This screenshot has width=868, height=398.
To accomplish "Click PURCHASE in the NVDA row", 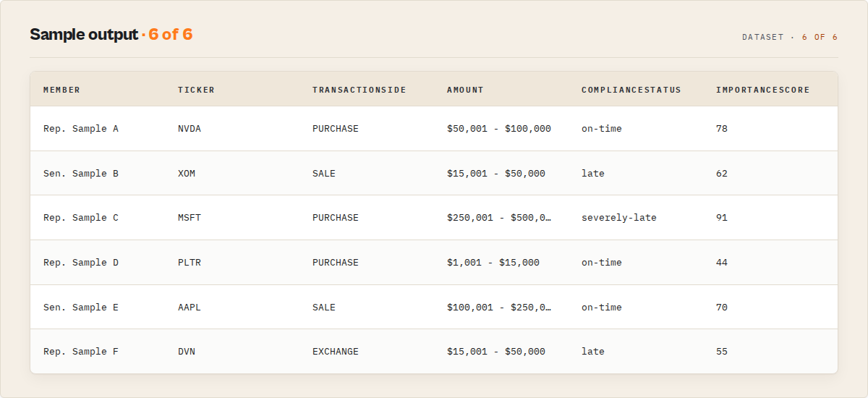I will pos(336,129).
